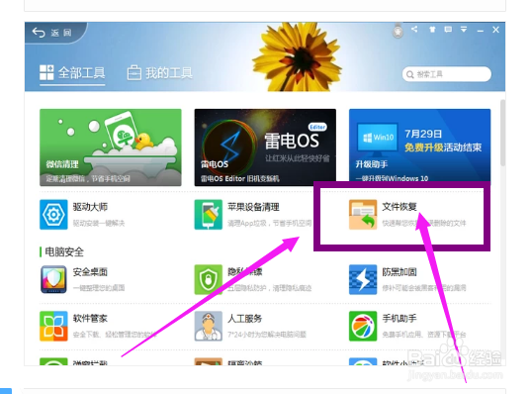532x394 pixels.
Task: Open the 雷电OS Editor banner
Action: [265, 148]
